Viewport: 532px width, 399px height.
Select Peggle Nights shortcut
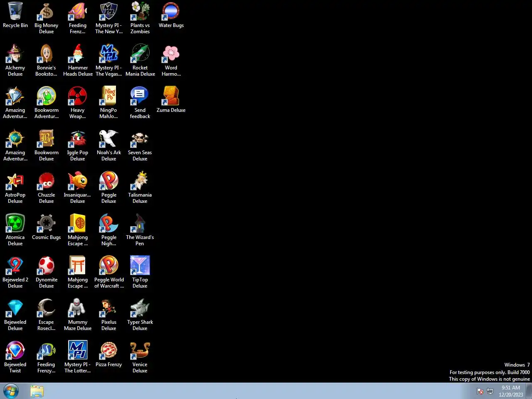coord(109,223)
